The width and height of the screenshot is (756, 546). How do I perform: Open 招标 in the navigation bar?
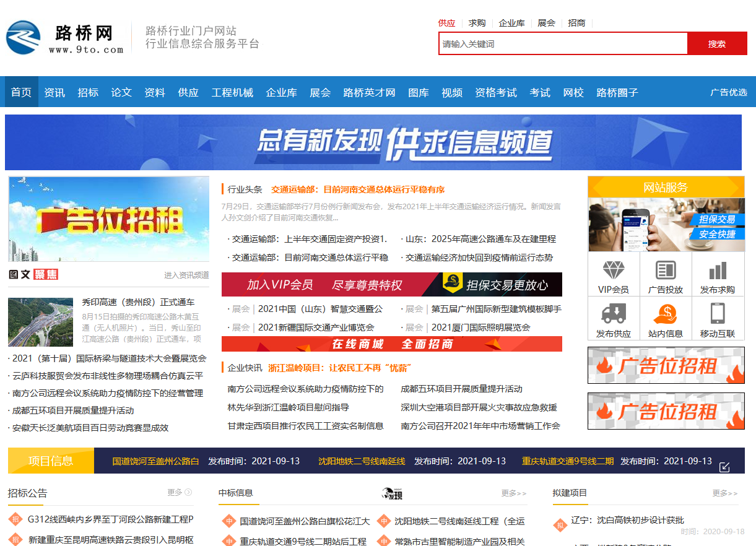point(88,92)
